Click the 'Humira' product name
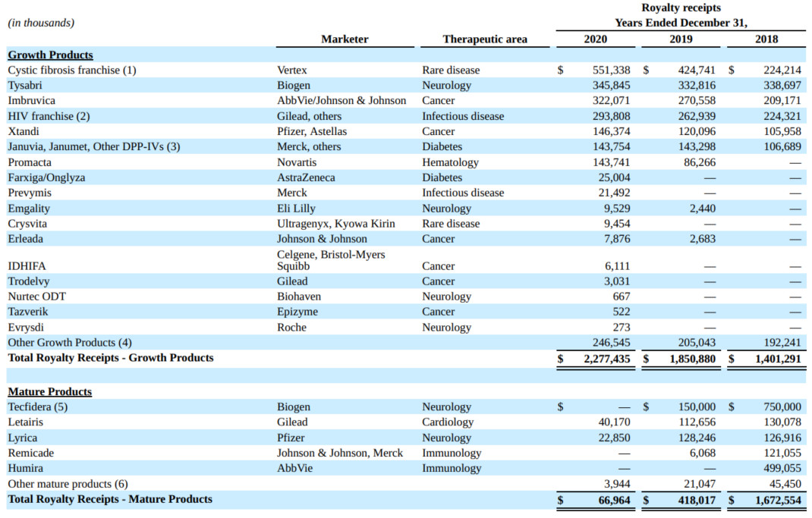The height and width of the screenshot is (518, 812). tap(25, 468)
